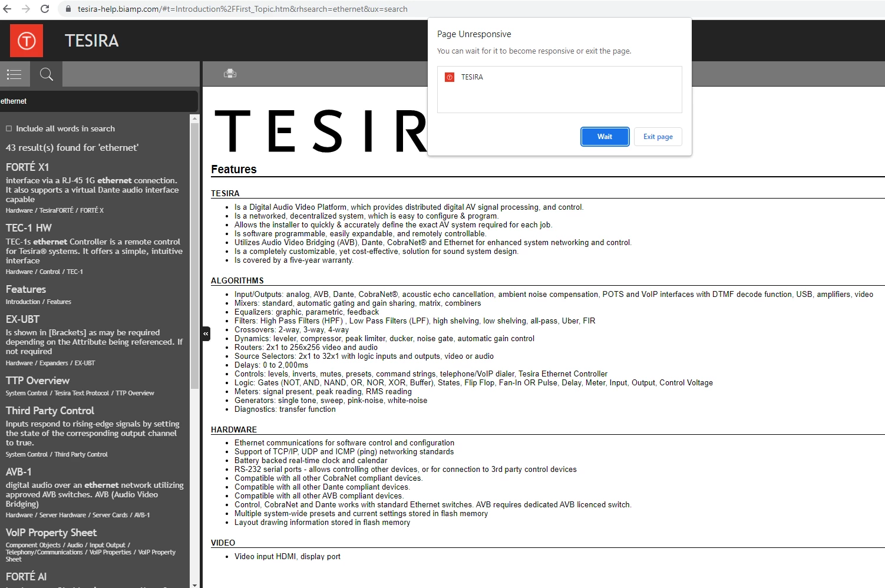Click the TESIRA header title text
Image resolution: width=885 pixels, height=588 pixels.
coord(91,41)
